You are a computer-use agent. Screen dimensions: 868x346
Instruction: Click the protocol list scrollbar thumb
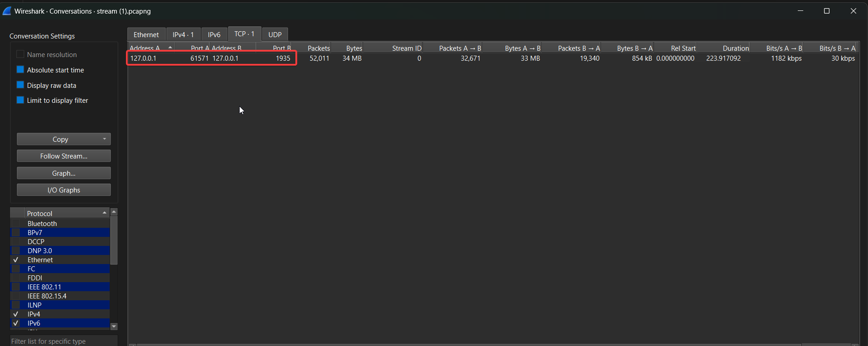114,240
